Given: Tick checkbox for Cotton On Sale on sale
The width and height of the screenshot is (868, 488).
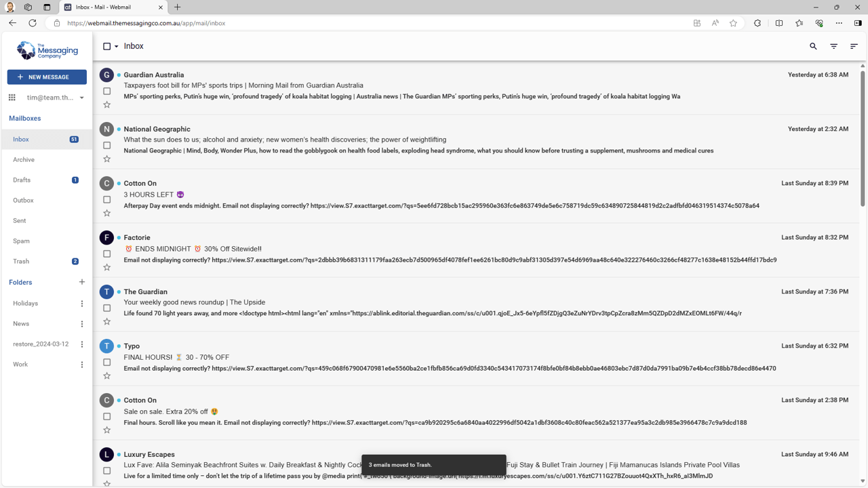Looking at the screenshot, I should pyautogui.click(x=106, y=416).
